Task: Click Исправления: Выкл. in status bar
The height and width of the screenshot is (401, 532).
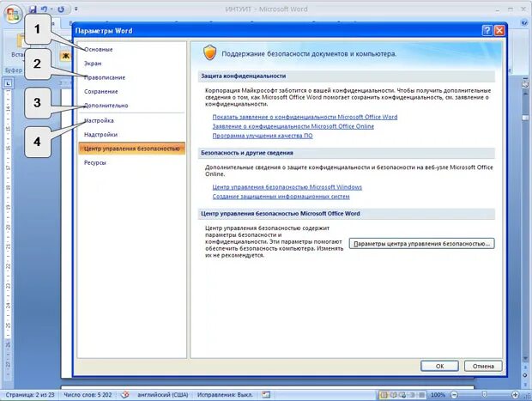Action: pos(226,395)
